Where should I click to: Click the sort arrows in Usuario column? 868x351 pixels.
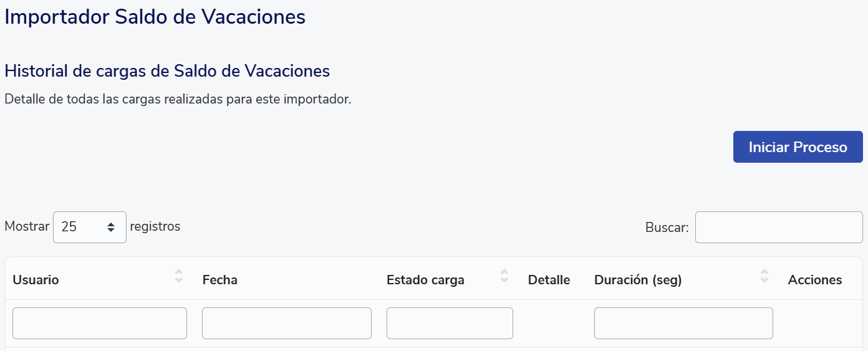(x=179, y=276)
